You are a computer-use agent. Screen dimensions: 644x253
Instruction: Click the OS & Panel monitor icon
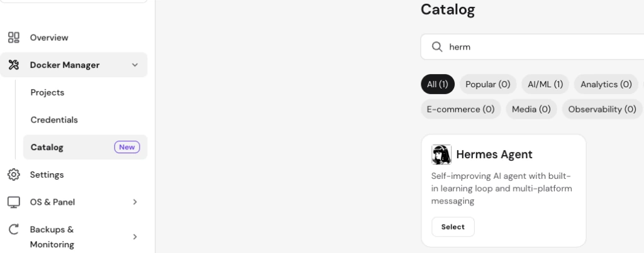(14, 202)
